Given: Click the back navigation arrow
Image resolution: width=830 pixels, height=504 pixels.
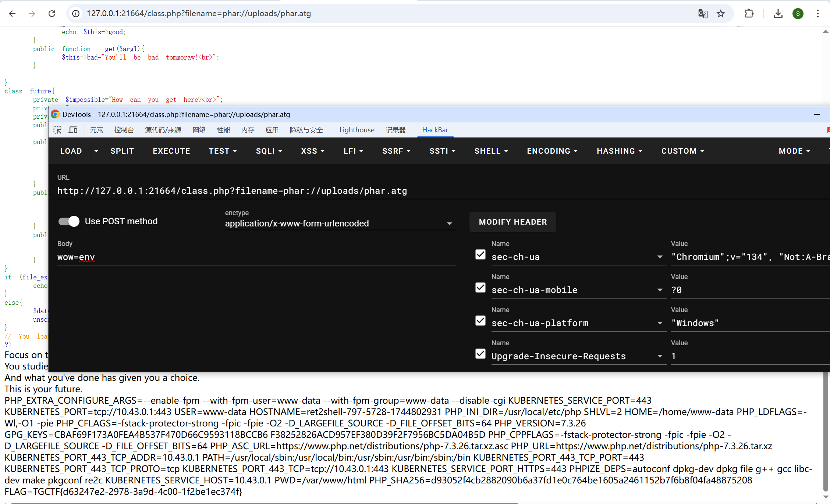Looking at the screenshot, I should [x=12, y=14].
